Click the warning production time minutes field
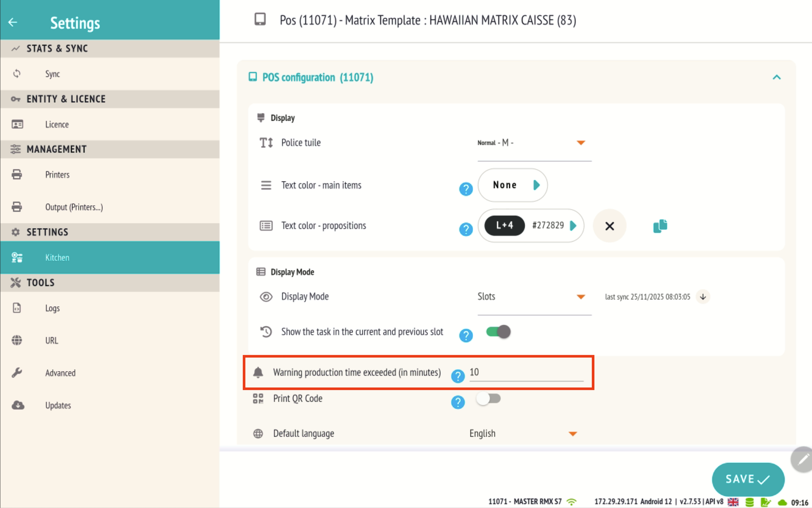Viewport: 812px width, 508px height. (526, 373)
